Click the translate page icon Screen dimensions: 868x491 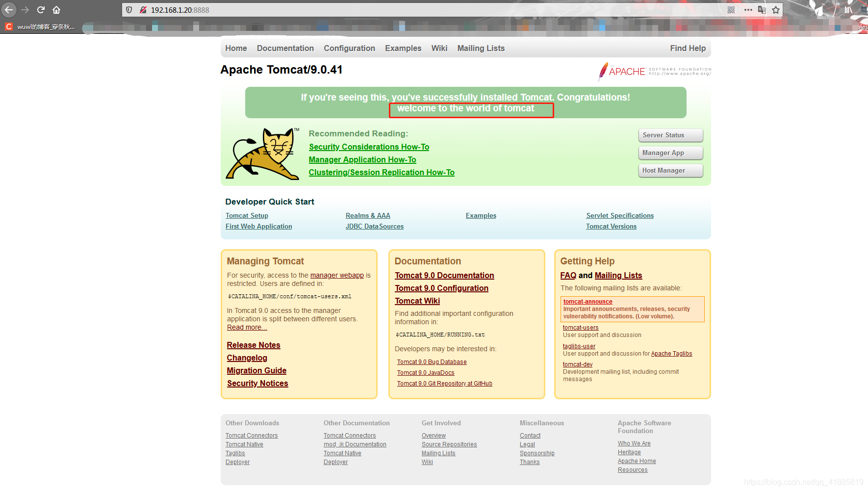762,10
